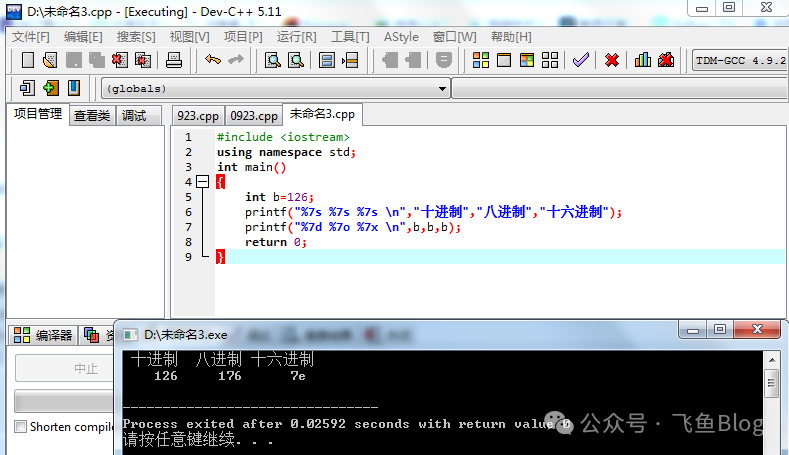
Task: Open the 窗口[W] menu
Action: (x=454, y=37)
